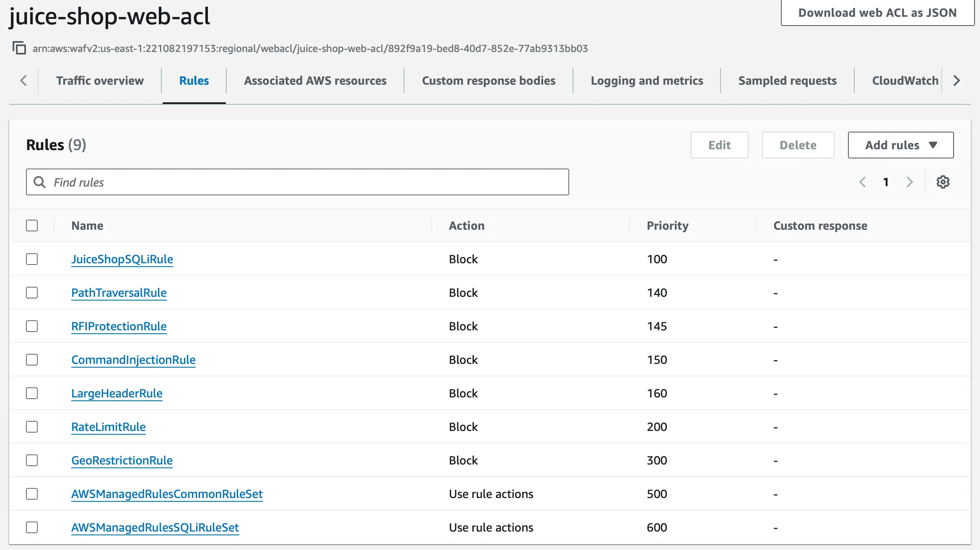Screen dimensions: 980x550
Task: Open the AWSManagedRulesCommonRuleSet link
Action: 167,494
